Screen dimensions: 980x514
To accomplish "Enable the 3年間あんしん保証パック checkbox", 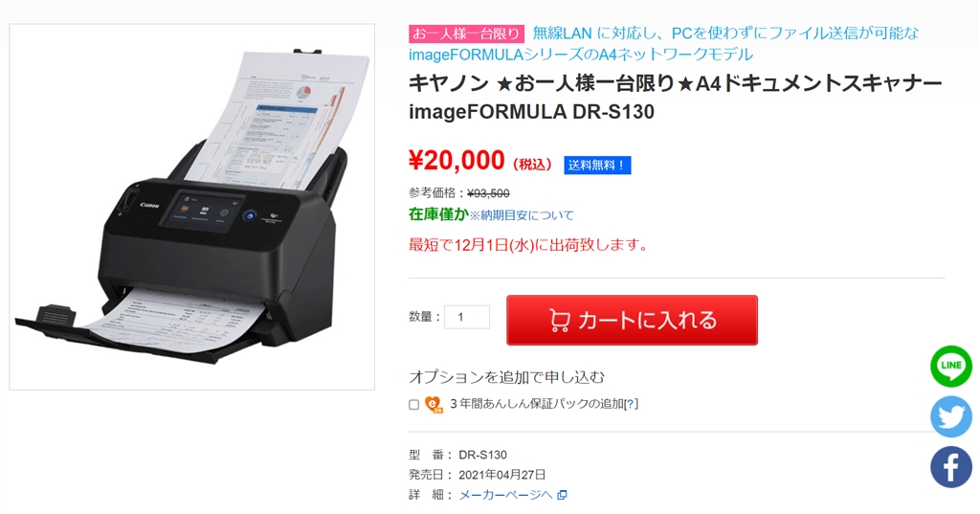I will (x=413, y=405).
